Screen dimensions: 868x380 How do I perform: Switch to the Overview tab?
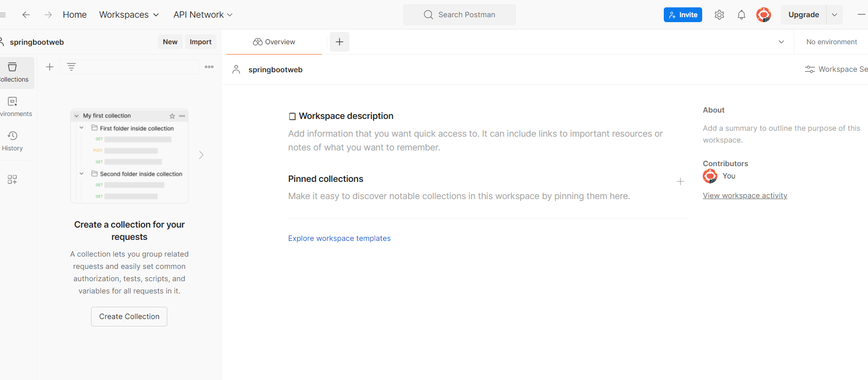[x=274, y=42]
